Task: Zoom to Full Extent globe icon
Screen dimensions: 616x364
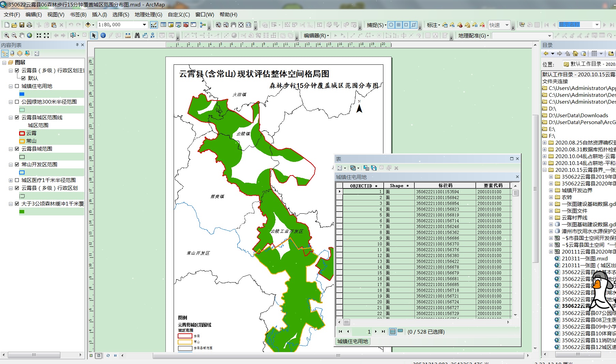Action: 30,35
